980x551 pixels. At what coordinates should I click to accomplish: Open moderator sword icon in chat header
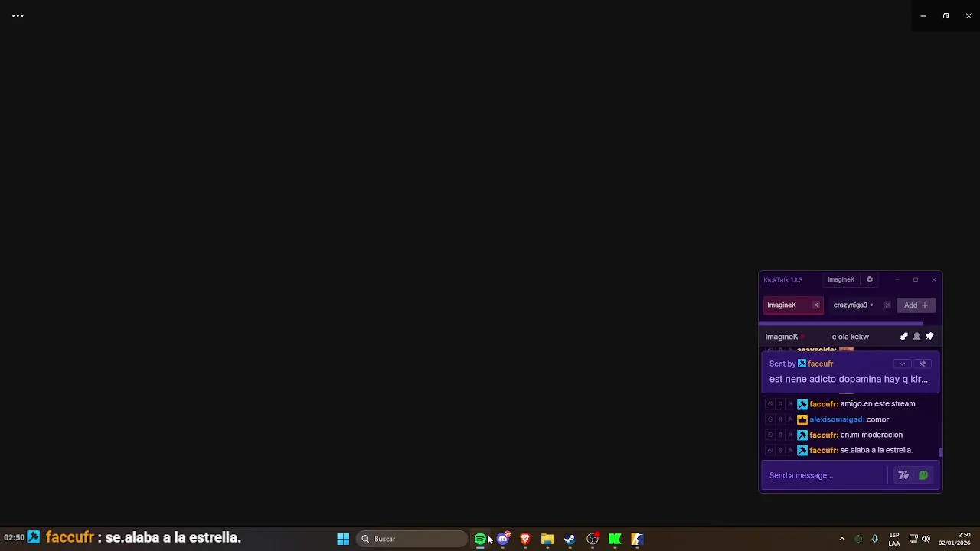(x=904, y=337)
